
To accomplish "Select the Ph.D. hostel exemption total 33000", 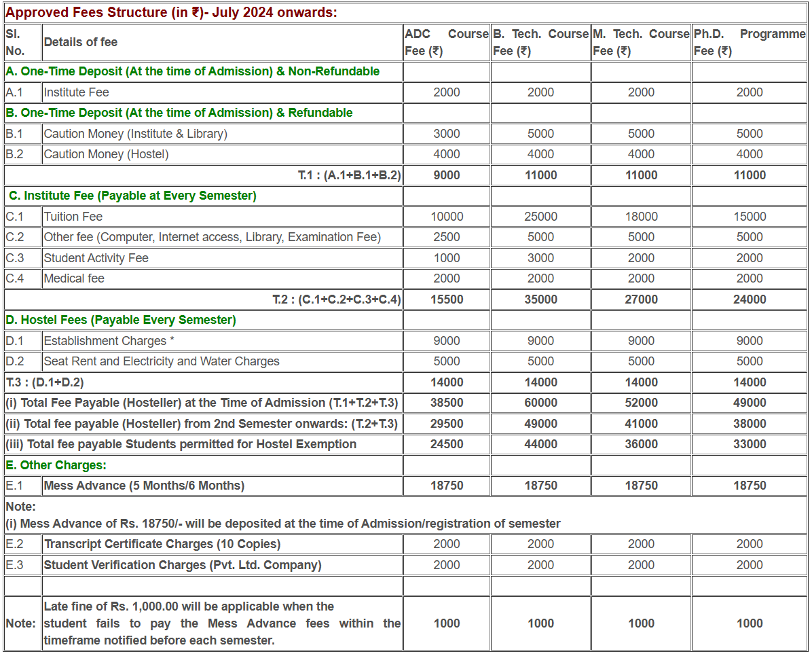I will pyautogui.click(x=750, y=444).
